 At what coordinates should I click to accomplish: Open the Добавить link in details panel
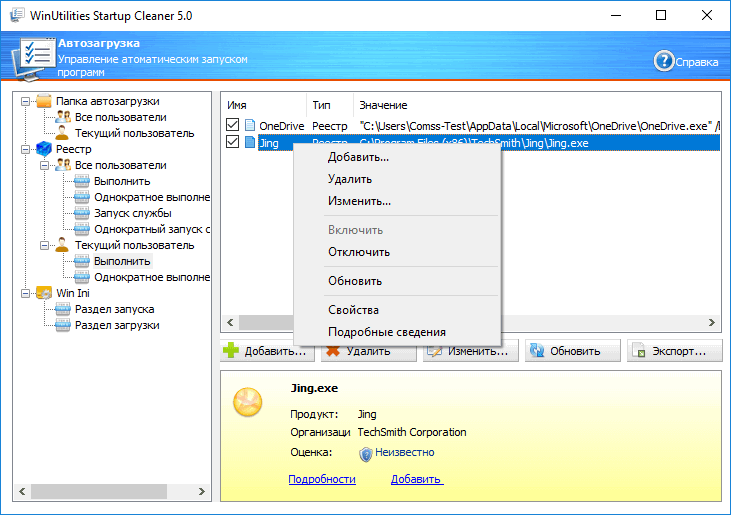pos(417,479)
